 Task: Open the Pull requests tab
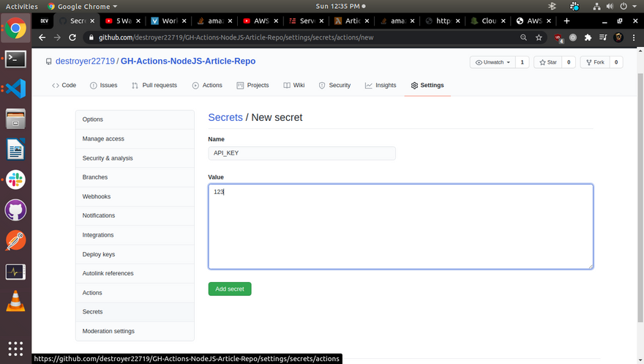coord(154,86)
